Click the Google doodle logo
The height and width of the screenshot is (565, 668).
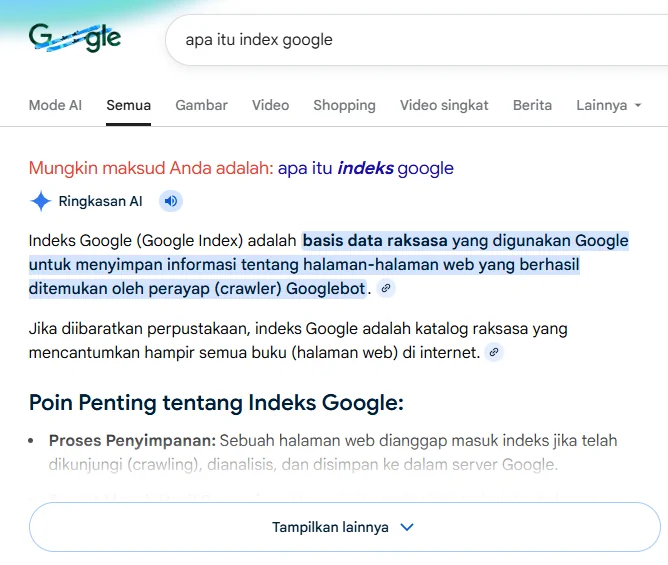(x=75, y=38)
